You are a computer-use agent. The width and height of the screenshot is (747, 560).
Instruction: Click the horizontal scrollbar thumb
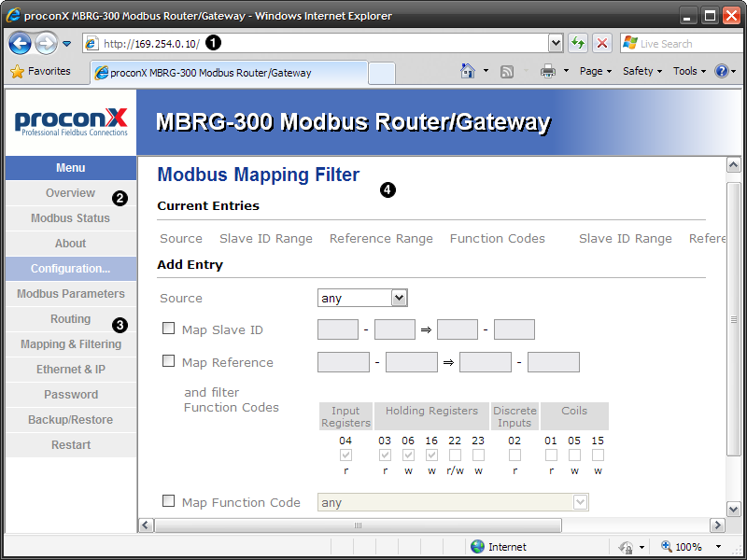pyautogui.click(x=359, y=525)
